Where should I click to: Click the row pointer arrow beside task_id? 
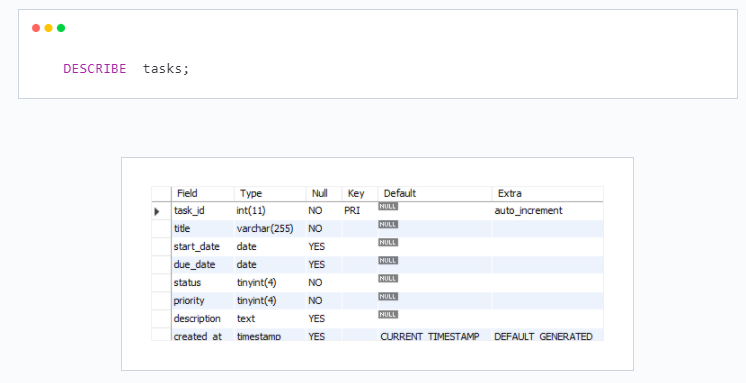click(x=157, y=212)
